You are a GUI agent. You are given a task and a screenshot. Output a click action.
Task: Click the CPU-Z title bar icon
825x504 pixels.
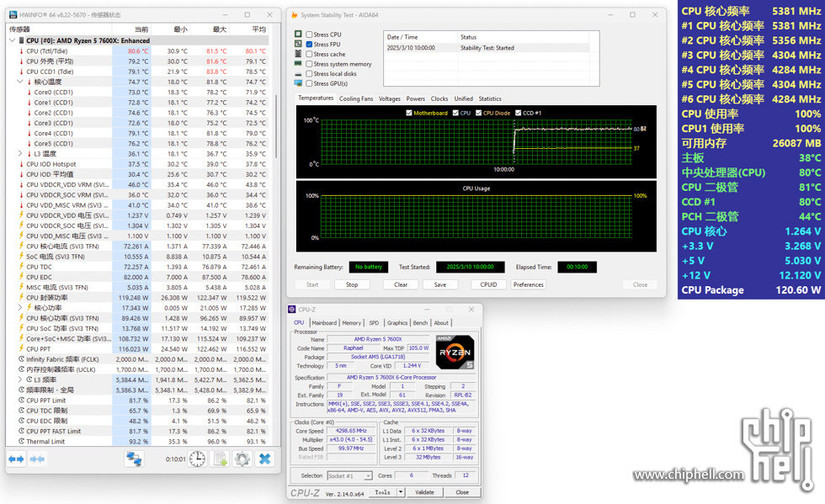[292, 310]
